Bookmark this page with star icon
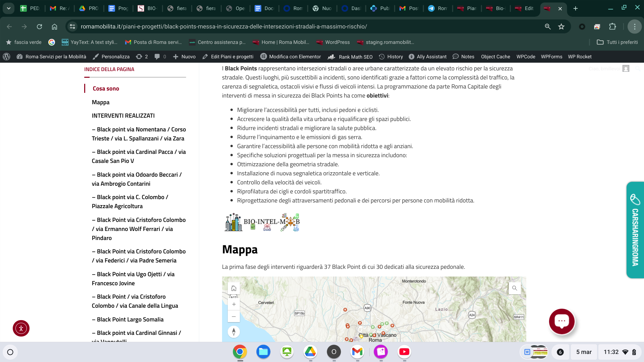Screen dimensions: 644x362 [x=561, y=26]
